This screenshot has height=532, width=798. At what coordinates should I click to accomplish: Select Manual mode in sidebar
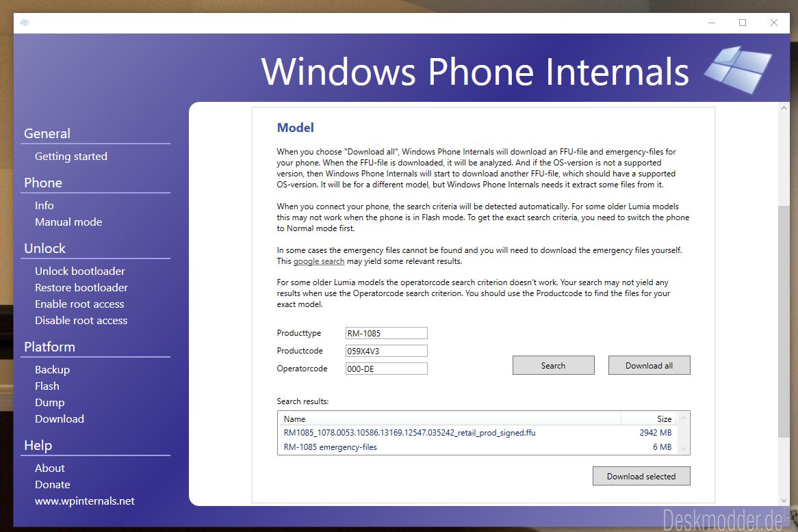[x=68, y=222]
